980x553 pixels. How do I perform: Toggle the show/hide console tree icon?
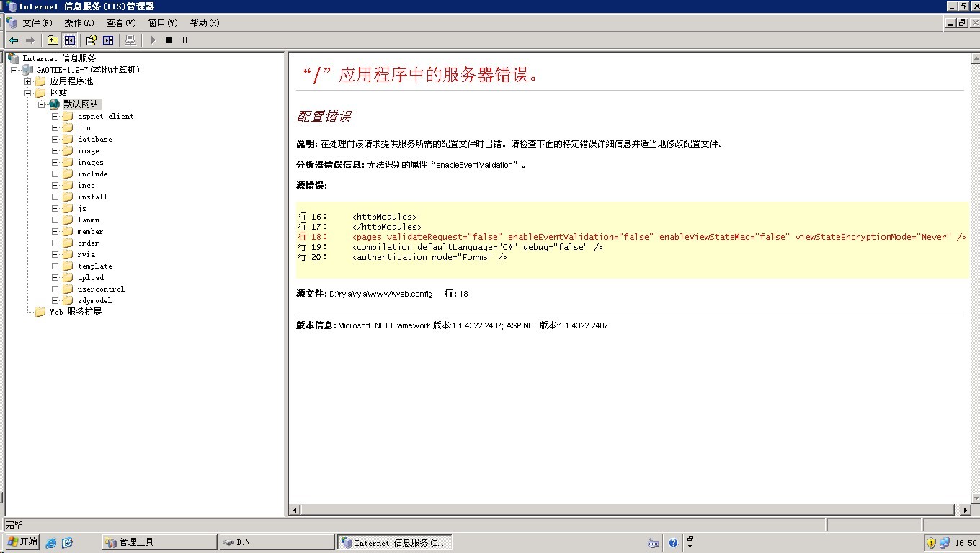click(69, 40)
